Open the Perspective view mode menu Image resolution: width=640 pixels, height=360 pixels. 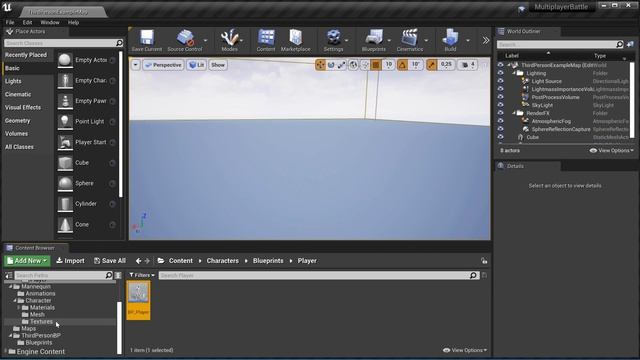tap(163, 65)
